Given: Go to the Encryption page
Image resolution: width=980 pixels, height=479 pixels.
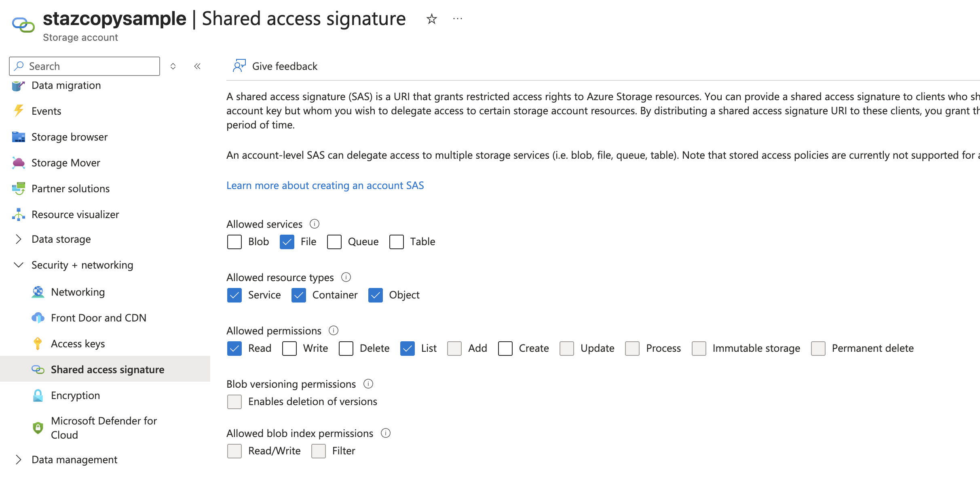Looking at the screenshot, I should click(x=75, y=395).
